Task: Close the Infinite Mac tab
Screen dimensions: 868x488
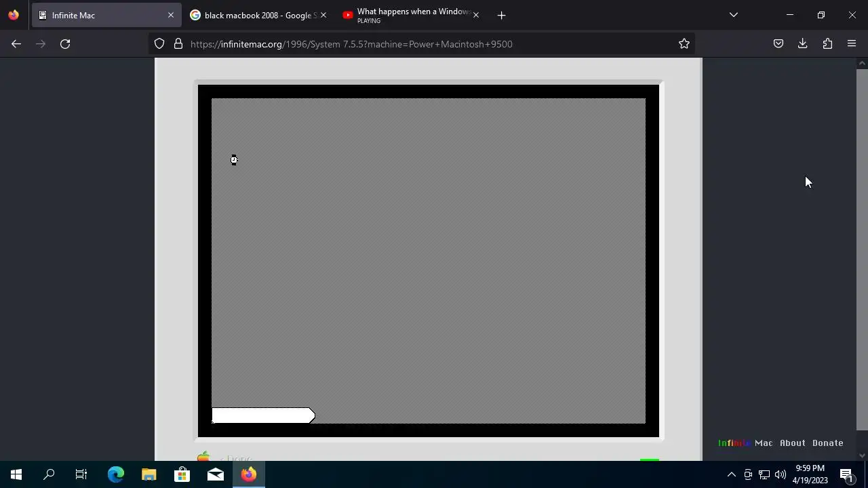Action: pyautogui.click(x=171, y=15)
